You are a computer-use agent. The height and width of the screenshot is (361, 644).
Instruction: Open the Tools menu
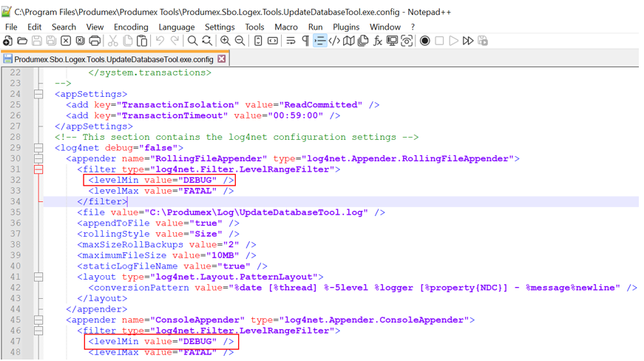point(254,27)
